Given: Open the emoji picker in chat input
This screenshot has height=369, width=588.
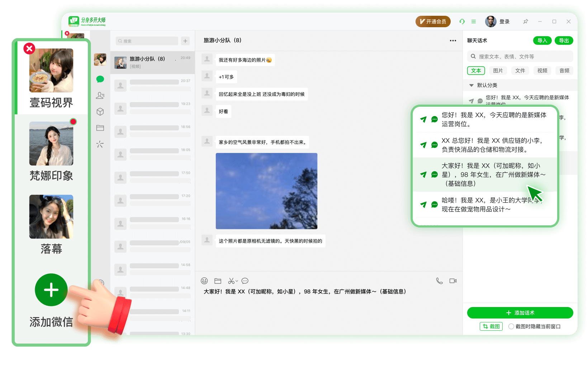Looking at the screenshot, I should pos(205,281).
